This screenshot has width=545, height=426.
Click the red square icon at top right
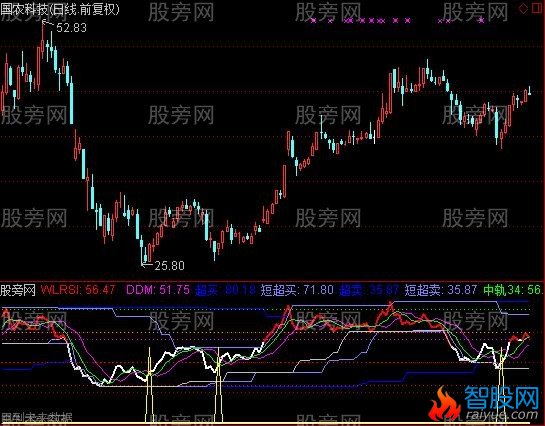(537, 8)
